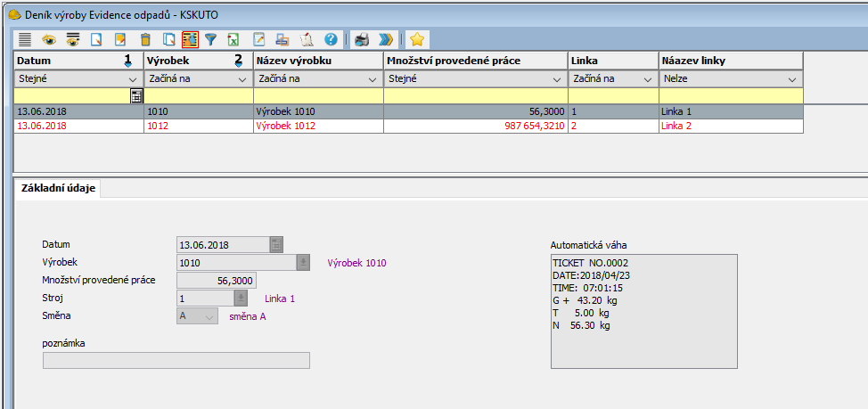Click the trash can delete icon
Image resolution: width=868 pixels, height=409 pixels.
coord(145,39)
